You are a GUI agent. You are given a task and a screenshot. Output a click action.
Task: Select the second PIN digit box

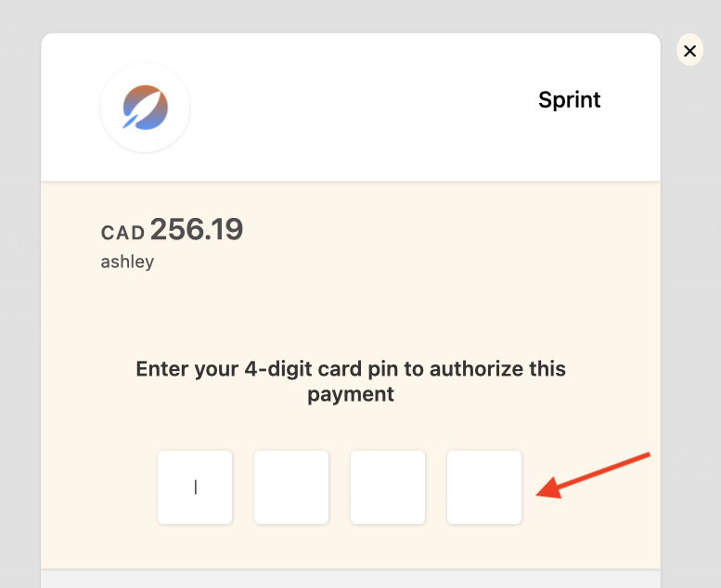point(291,487)
